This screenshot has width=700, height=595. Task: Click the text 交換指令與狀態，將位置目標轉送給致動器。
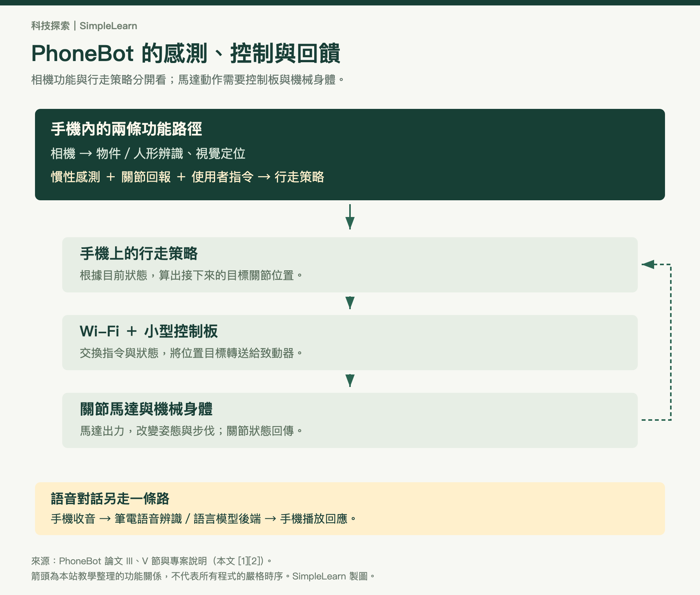tap(191, 353)
